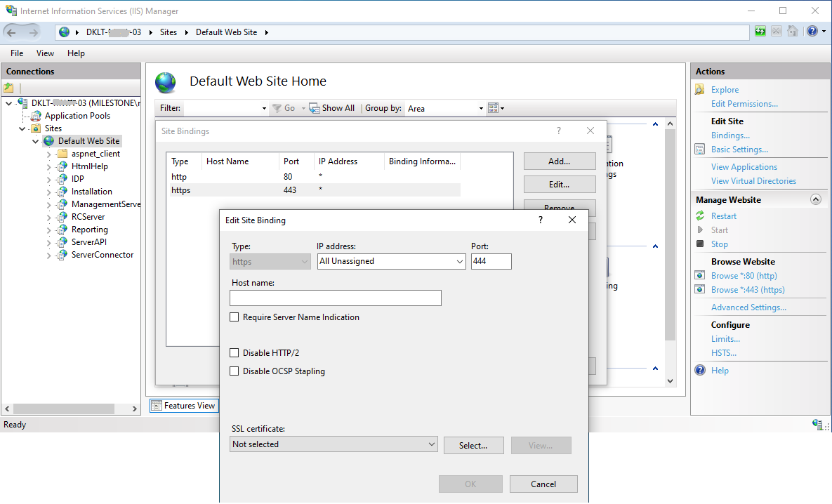Select the http port 80 binding row
The height and width of the screenshot is (504, 832).
point(315,177)
